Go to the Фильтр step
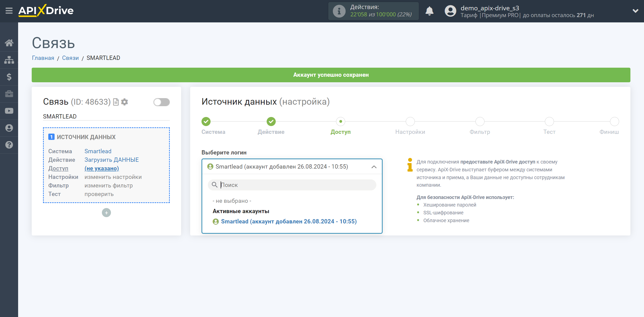Viewport: 644px width, 317px height. pos(480,122)
